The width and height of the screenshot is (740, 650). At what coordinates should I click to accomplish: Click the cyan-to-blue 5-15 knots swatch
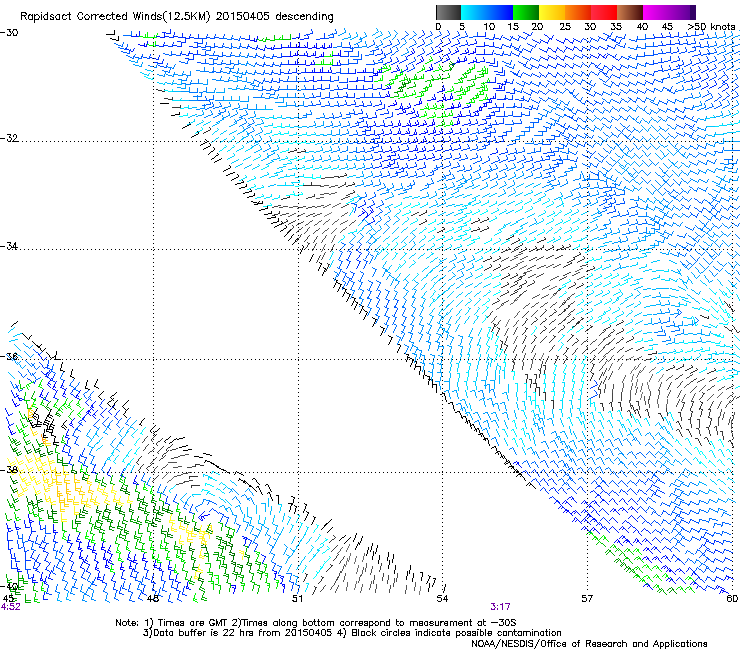pos(487,12)
